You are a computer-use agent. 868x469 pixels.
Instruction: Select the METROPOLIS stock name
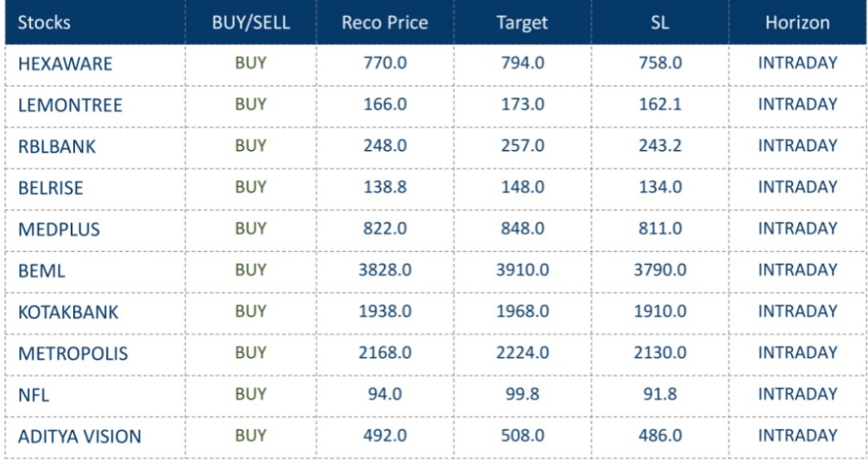point(72,353)
